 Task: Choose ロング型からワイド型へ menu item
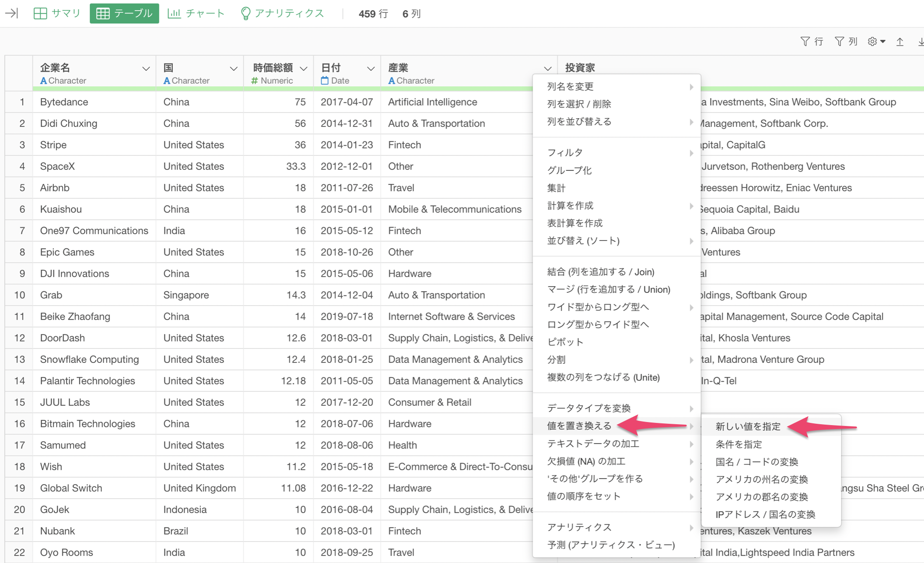(x=616, y=324)
